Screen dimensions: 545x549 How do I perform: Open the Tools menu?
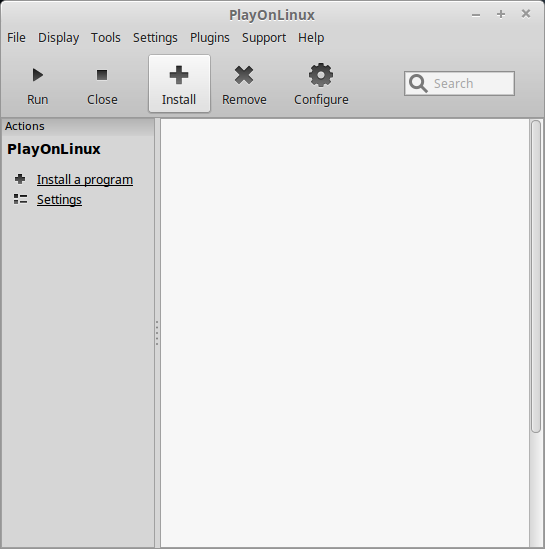106,37
